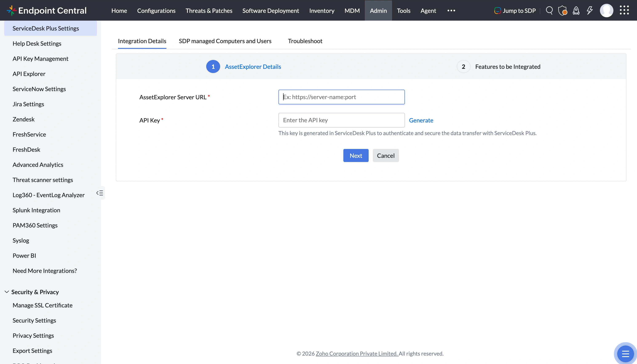Switch to SDP managed Computers and Users tab
The width and height of the screenshot is (637, 364).
(225, 41)
